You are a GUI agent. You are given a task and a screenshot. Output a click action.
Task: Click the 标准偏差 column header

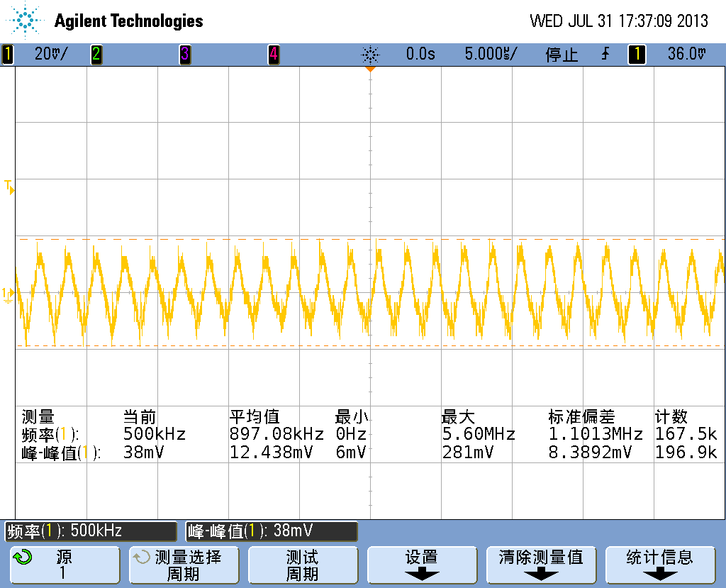coord(581,416)
